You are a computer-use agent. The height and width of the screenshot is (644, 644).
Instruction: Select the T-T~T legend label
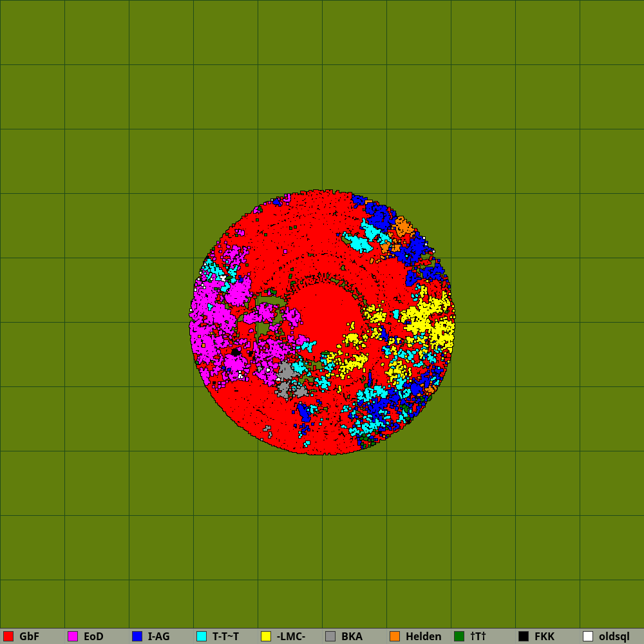(225, 636)
